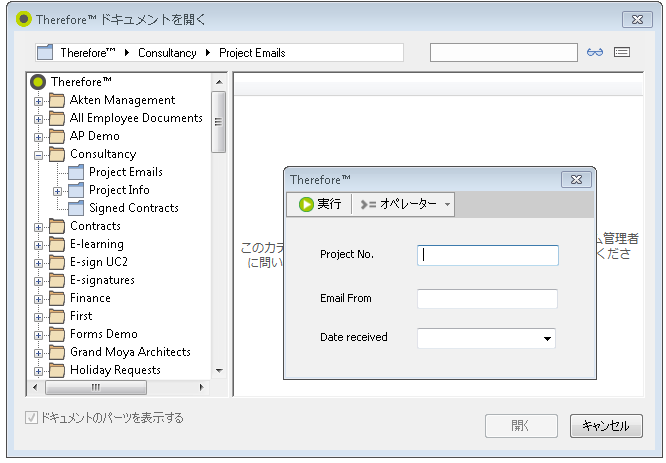Collapse the Consultancy folder
The height and width of the screenshot is (463, 666).
click(x=38, y=155)
